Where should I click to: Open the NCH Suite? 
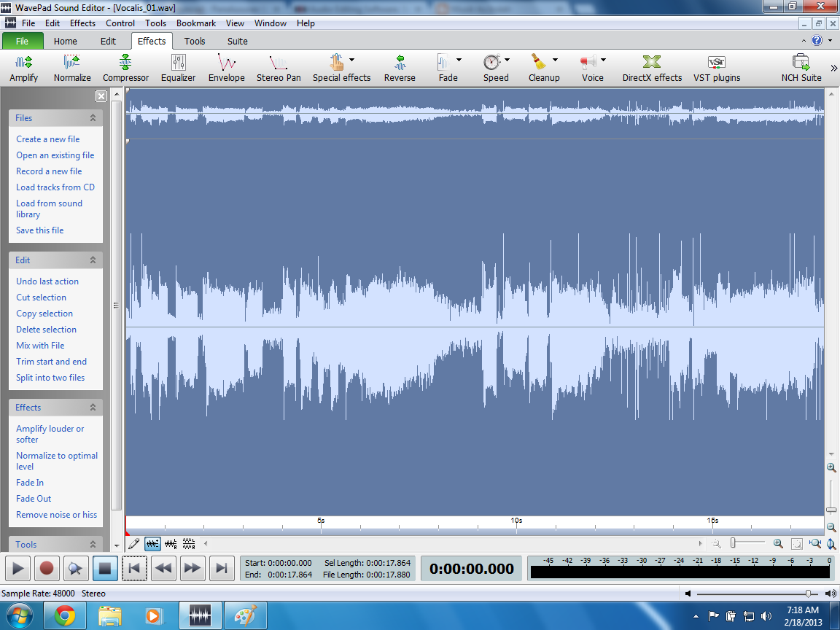(801, 68)
